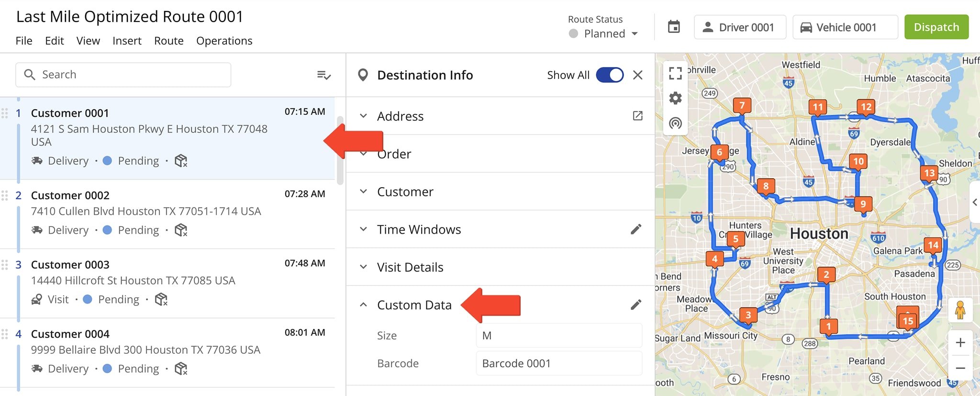The width and height of the screenshot is (980, 396).
Task: Click the Barcode value field
Action: coord(559,363)
